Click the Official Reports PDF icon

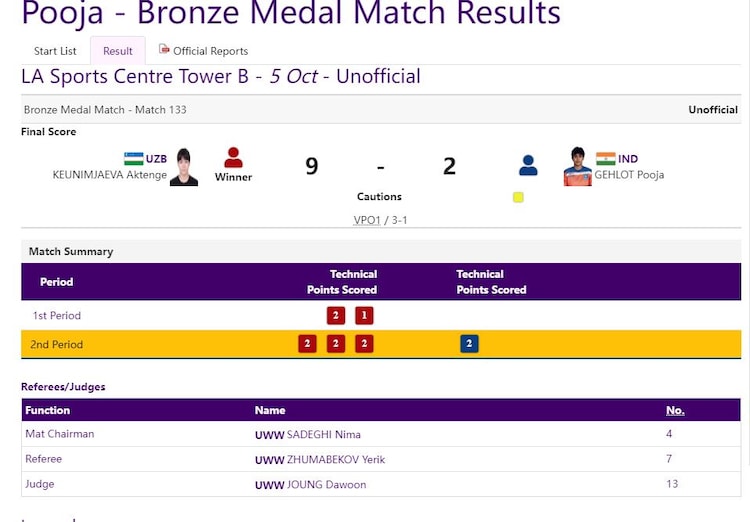164,49
